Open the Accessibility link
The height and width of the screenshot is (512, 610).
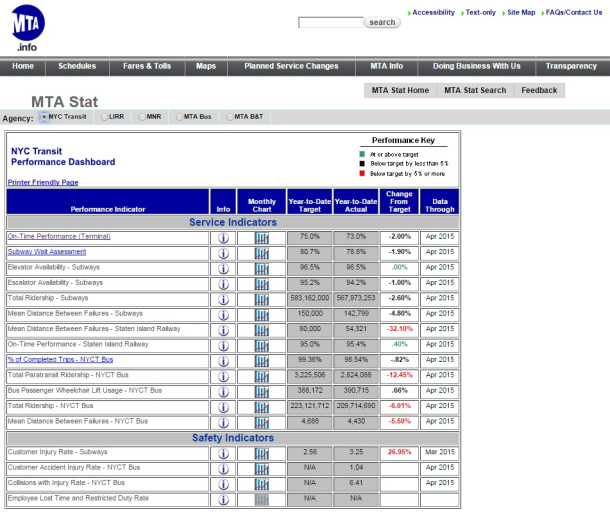point(433,12)
